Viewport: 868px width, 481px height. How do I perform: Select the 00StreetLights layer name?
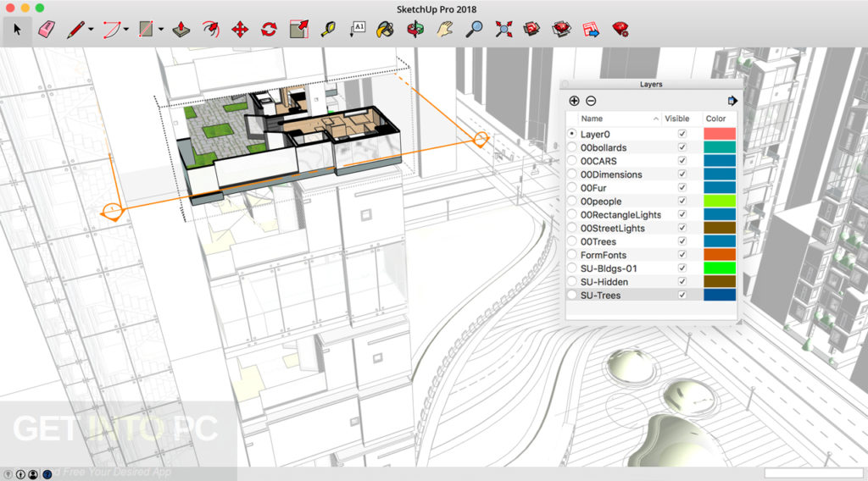pyautogui.click(x=612, y=228)
